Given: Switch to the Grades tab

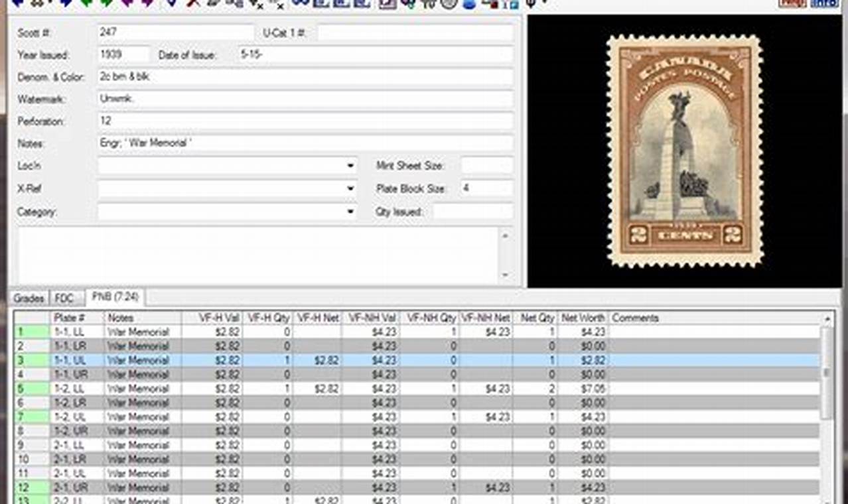Looking at the screenshot, I should (x=28, y=298).
